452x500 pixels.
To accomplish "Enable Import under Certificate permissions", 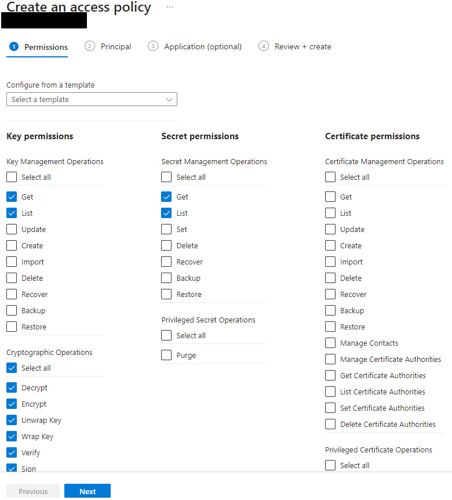I will point(330,262).
